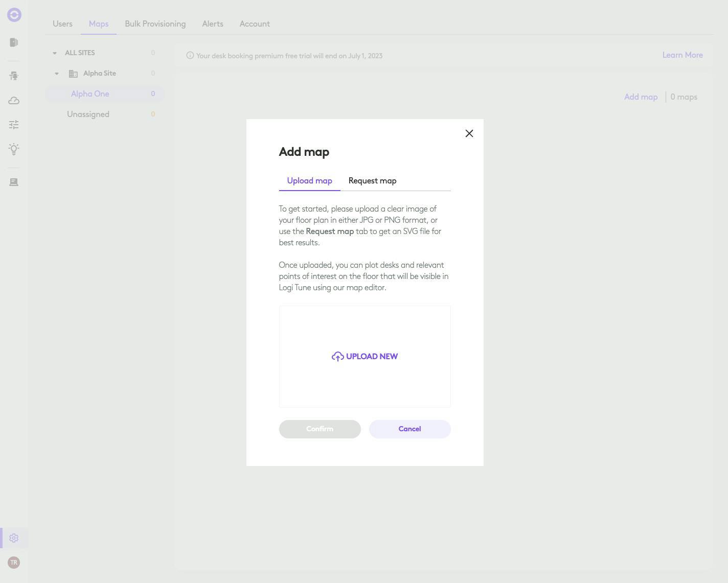Select the Upload map tab

coord(310,181)
